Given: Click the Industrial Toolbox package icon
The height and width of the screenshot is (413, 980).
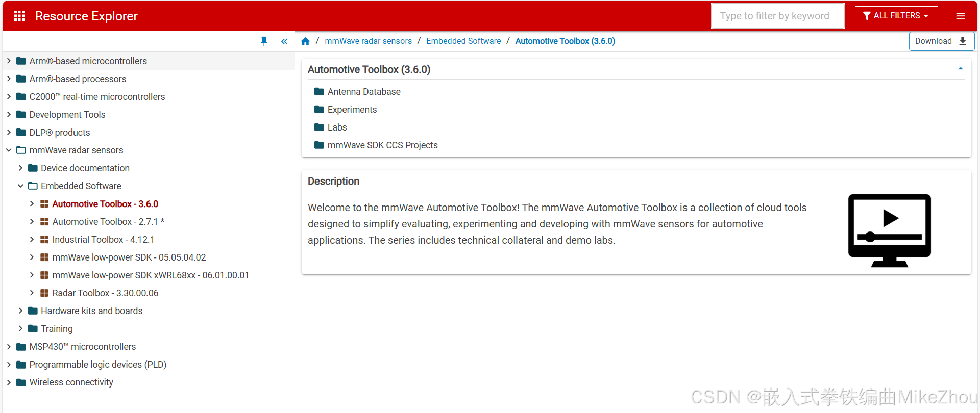Looking at the screenshot, I should coord(44,240).
